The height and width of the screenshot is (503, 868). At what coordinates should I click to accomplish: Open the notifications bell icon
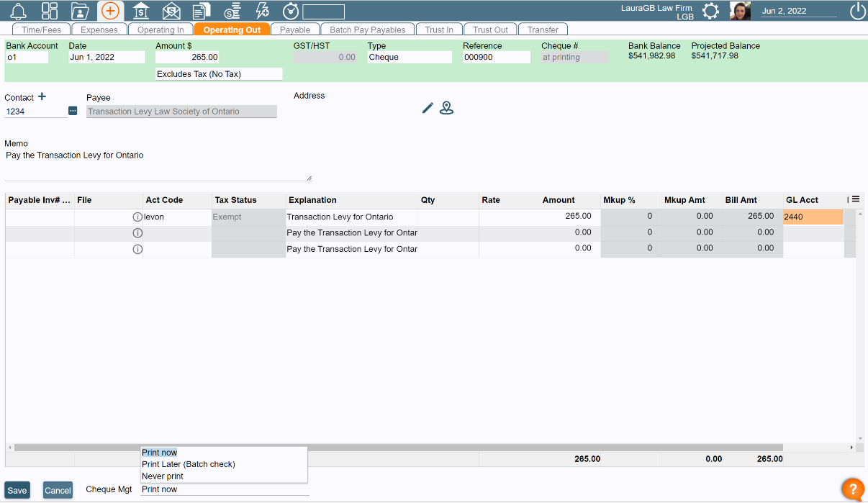click(18, 11)
